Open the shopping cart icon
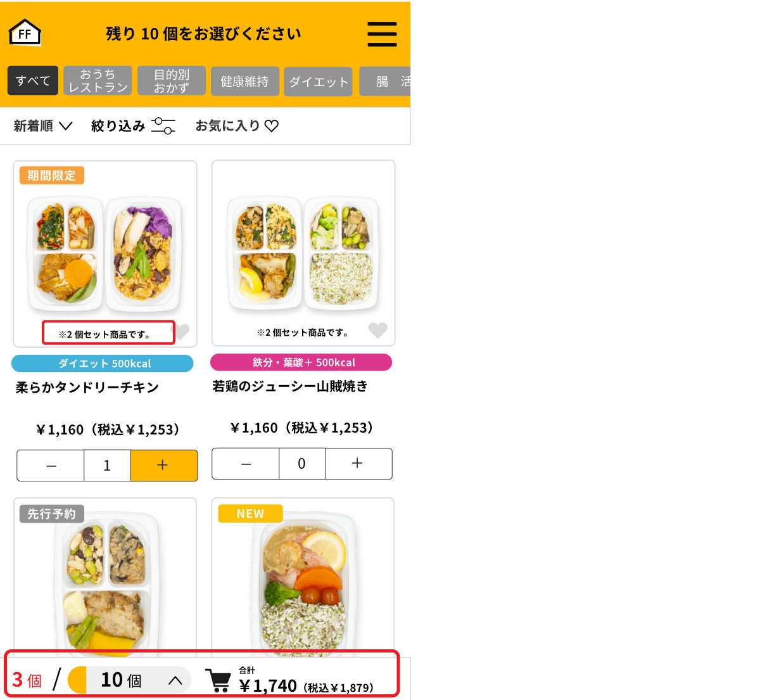Image resolution: width=760 pixels, height=700 pixels. 219,680
